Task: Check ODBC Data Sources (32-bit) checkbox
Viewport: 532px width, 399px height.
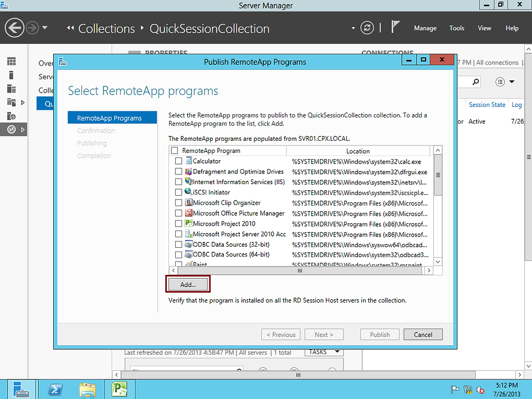Action: click(178, 244)
